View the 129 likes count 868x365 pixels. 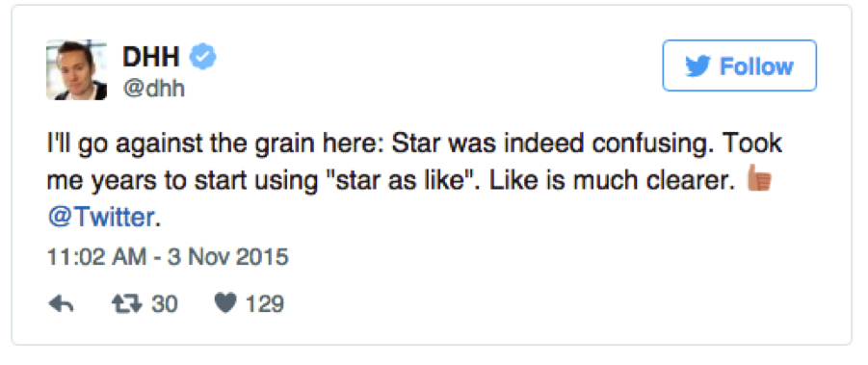point(264,303)
